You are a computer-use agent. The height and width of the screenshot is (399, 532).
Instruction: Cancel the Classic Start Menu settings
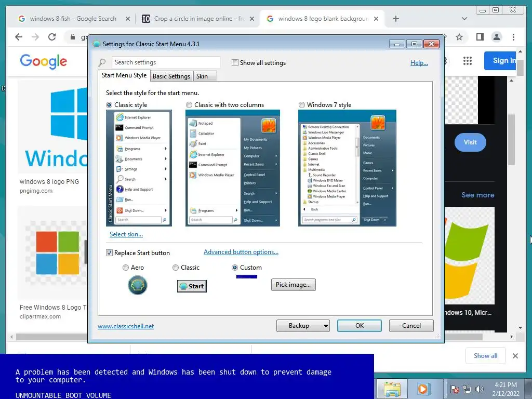pyautogui.click(x=411, y=326)
